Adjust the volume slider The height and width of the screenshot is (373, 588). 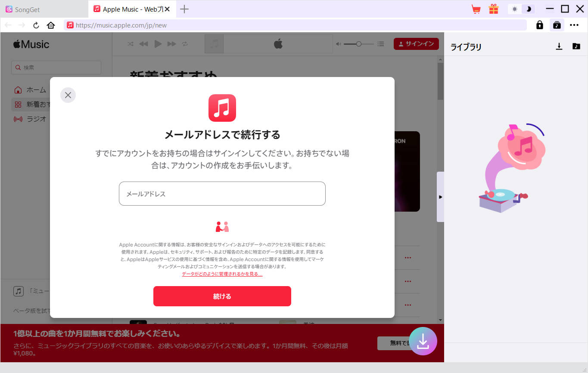(x=359, y=43)
